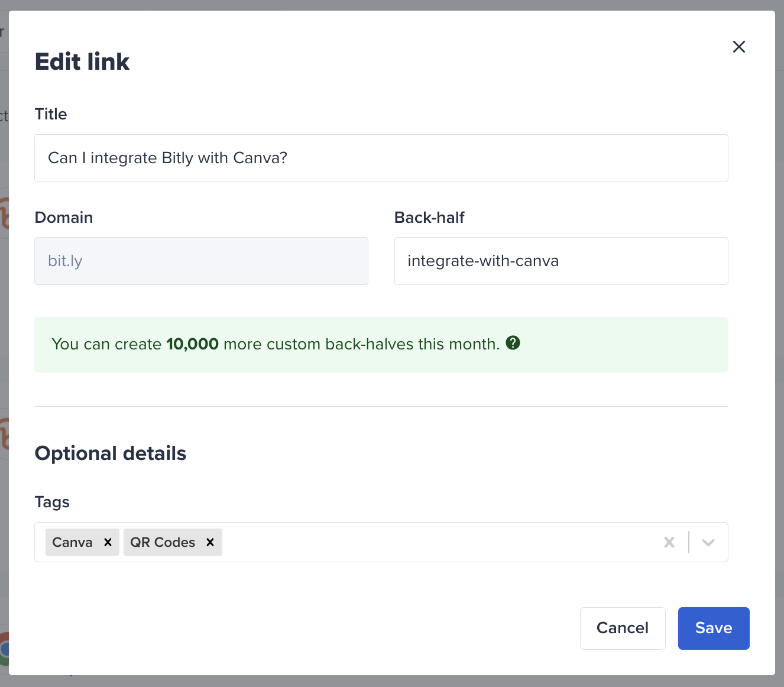The width and height of the screenshot is (784, 687).
Task: Edit the link title field
Action: pos(381,158)
